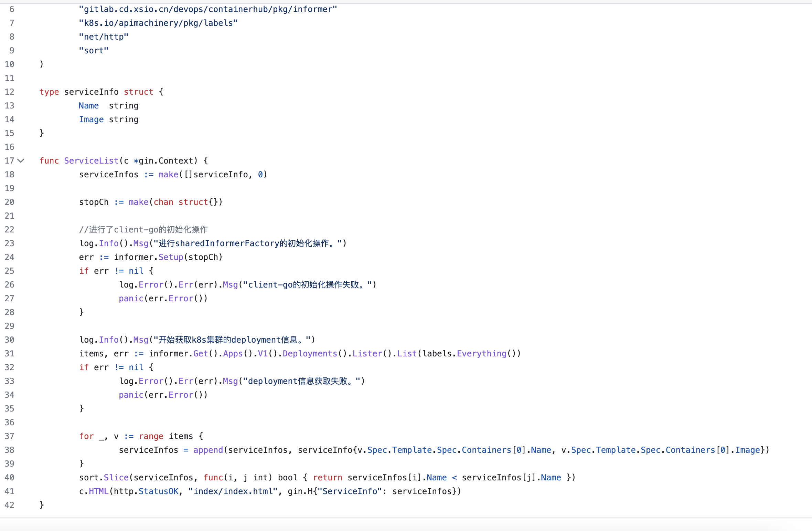Screen dimensions: 812x531
Task: Click the "sort" import string
Action: 94,51
